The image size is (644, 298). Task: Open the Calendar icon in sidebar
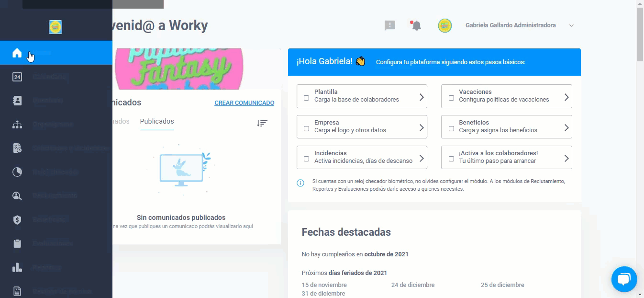point(17,77)
